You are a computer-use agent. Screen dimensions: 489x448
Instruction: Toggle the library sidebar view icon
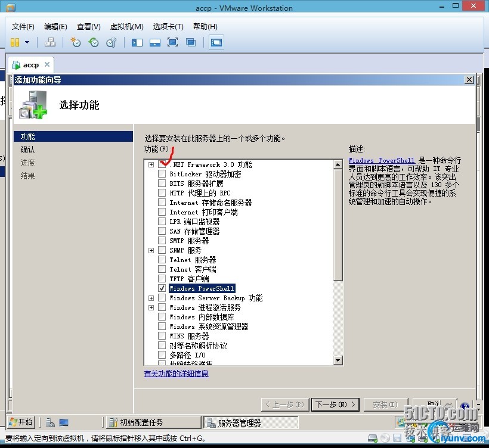(x=137, y=42)
